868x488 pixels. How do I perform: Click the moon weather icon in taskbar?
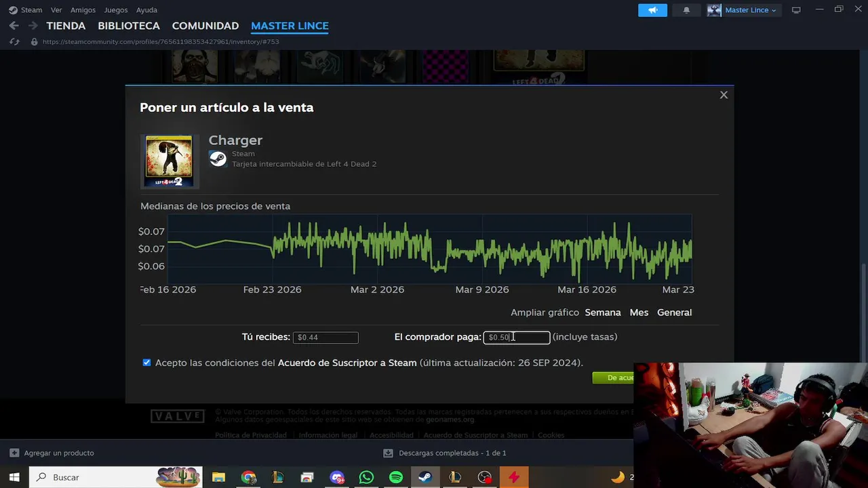coord(617,477)
